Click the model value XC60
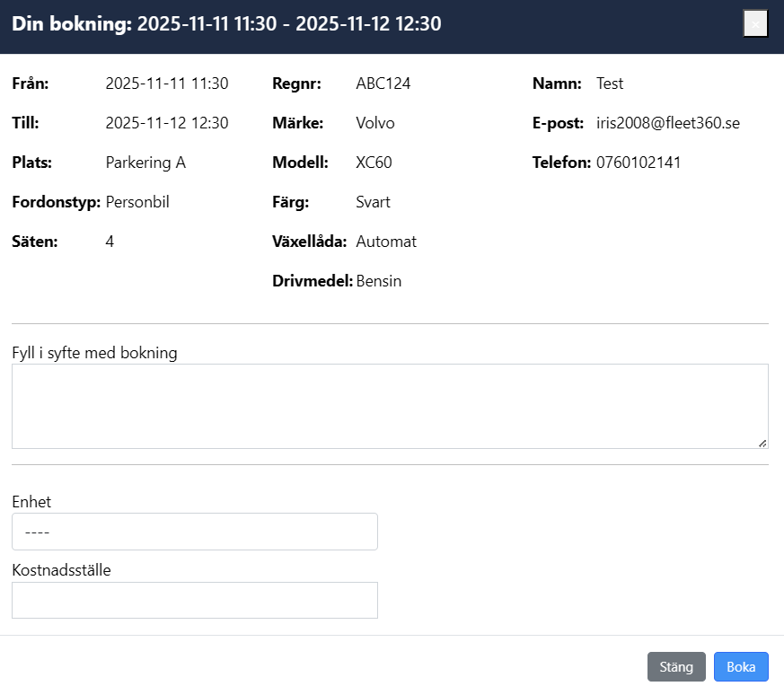Viewport: 784px width, 695px height. (x=374, y=162)
